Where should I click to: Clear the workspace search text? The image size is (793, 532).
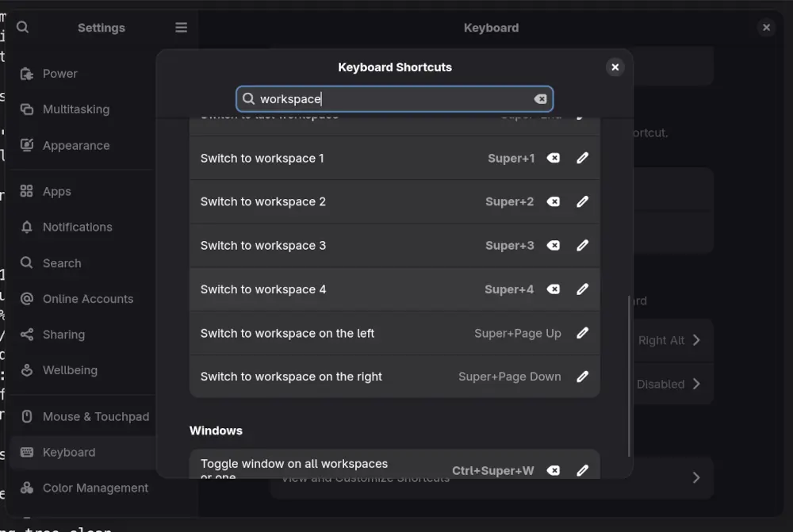point(540,99)
